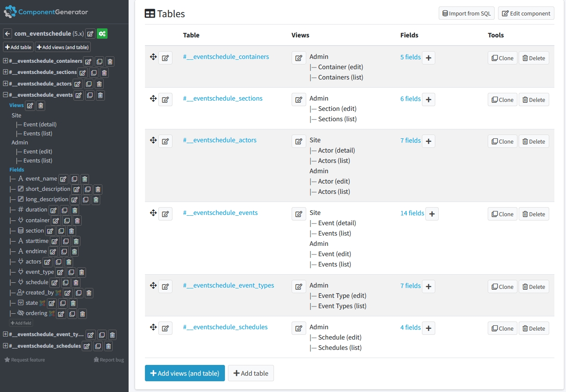Viewport: 566px width, 392px height.
Task: Open the 14 fields link
Action: (412, 213)
